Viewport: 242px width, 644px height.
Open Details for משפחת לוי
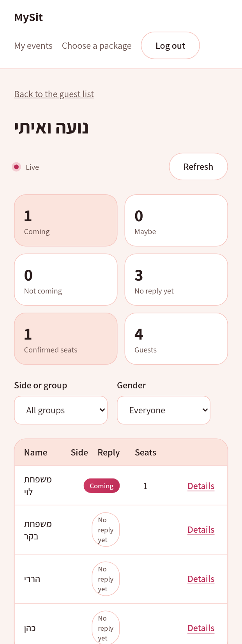point(201,486)
